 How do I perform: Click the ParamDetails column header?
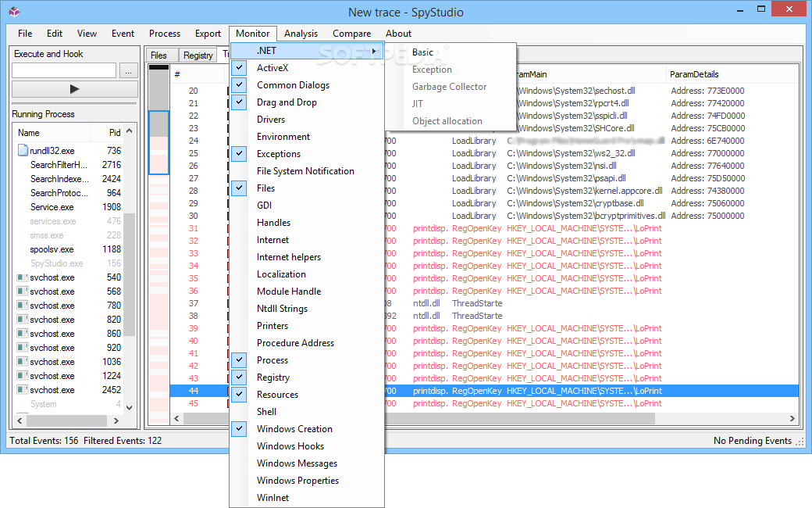pos(694,74)
